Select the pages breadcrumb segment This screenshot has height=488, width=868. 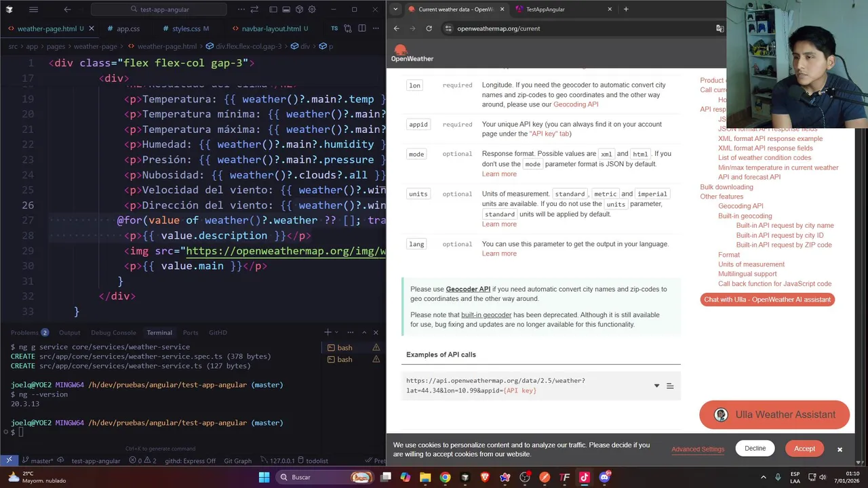55,46
